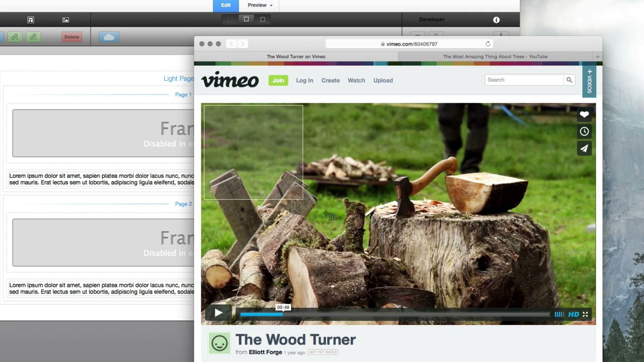The image size is (644, 362).
Task: Switch to The Wood Turner on Vimeo tab
Action: [x=296, y=56]
